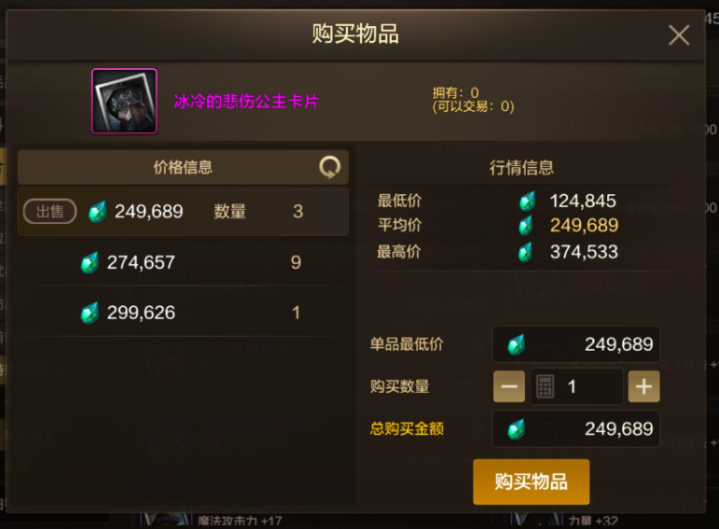The height and width of the screenshot is (529, 719).
Task: Click the 价格信息 header tab
Action: coord(183,167)
